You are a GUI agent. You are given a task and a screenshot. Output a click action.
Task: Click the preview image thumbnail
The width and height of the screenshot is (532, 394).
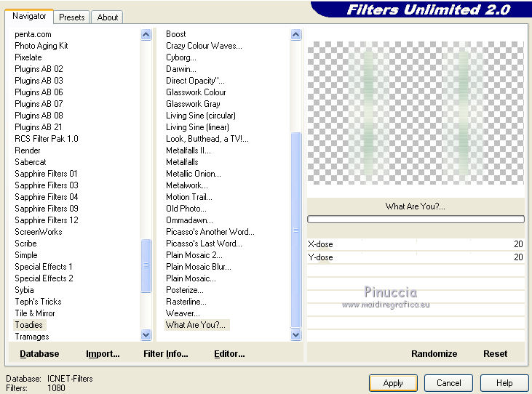(x=416, y=113)
